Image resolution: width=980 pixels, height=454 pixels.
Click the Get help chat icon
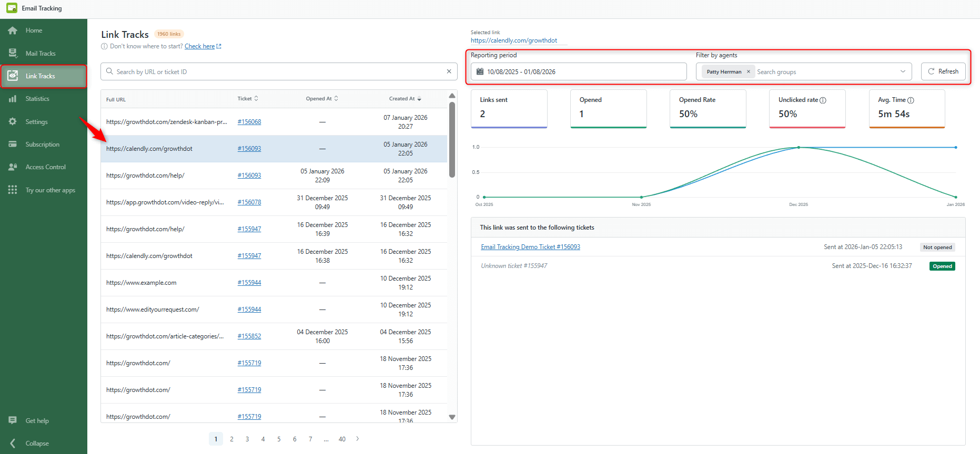click(x=13, y=420)
